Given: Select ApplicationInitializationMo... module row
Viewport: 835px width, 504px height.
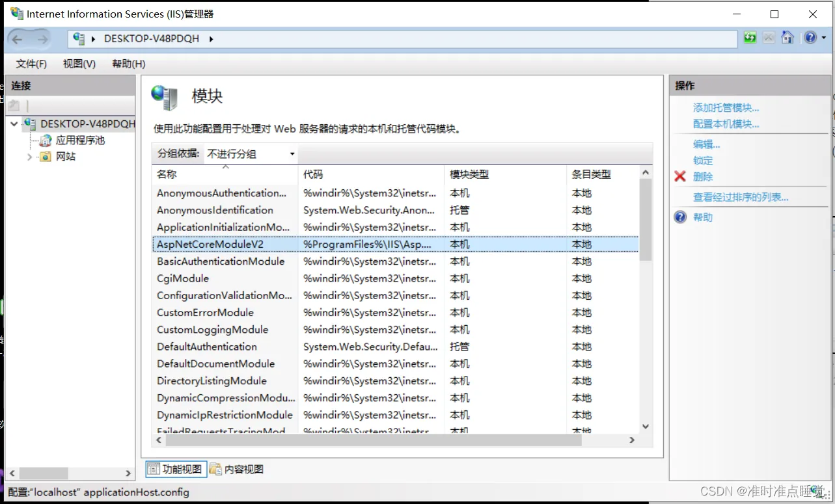Looking at the screenshot, I should (x=396, y=227).
